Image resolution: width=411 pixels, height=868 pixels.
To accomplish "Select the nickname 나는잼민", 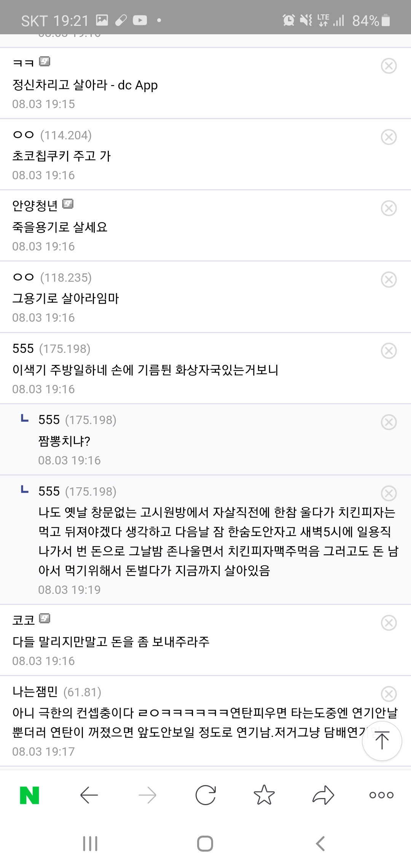I will pos(35,691).
